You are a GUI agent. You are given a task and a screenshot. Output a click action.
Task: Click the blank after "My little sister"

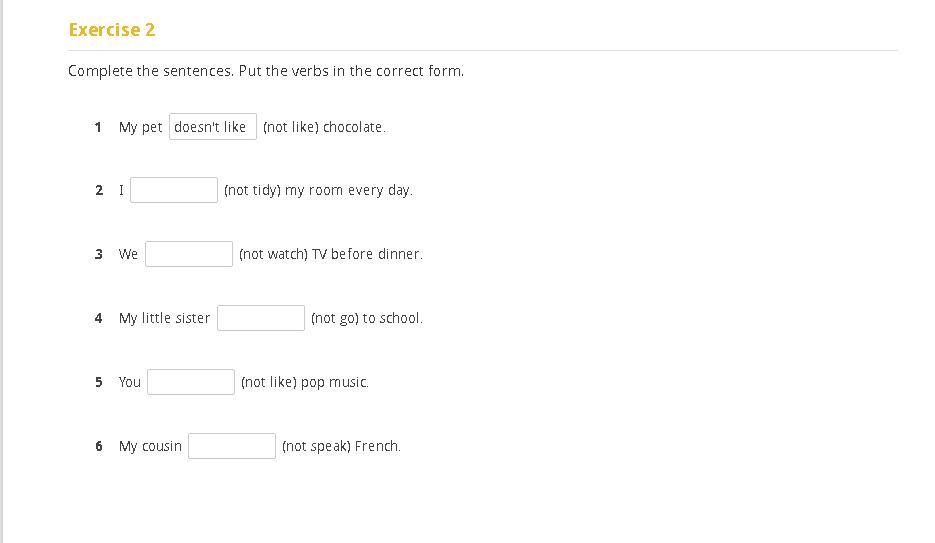tap(261, 318)
